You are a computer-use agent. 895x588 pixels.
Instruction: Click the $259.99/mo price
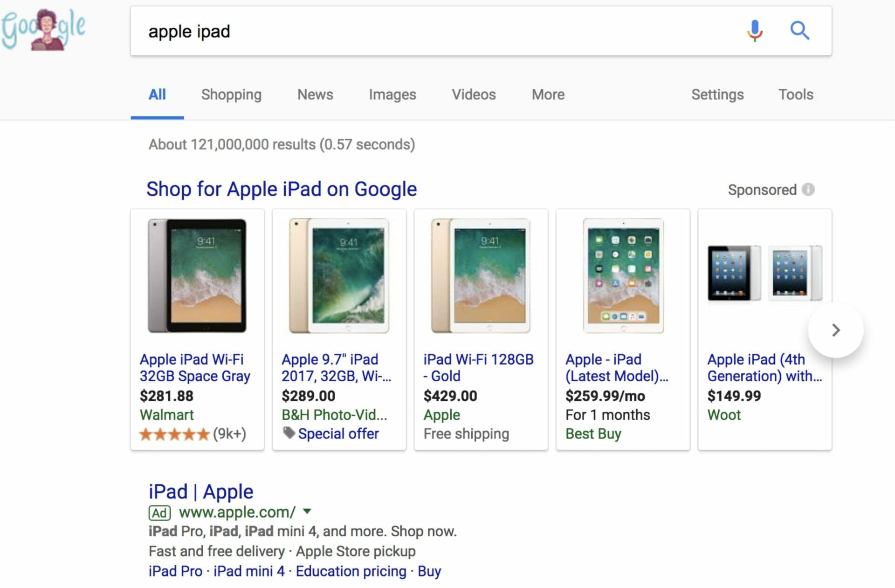point(605,396)
